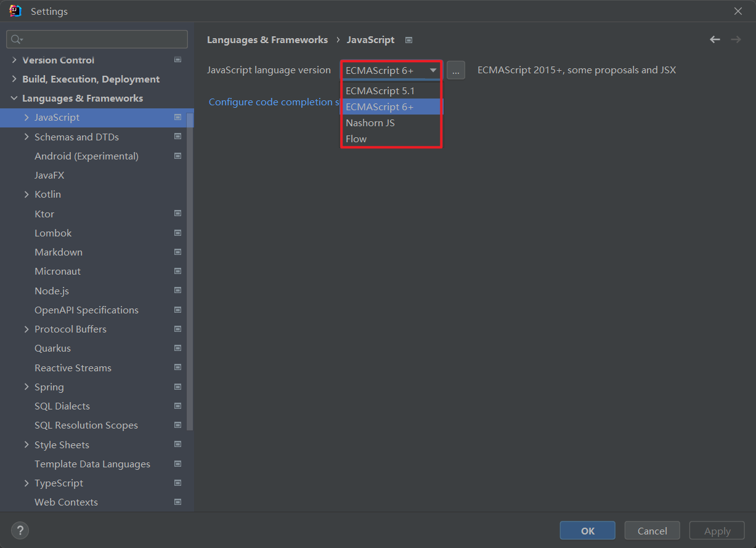This screenshot has width=756, height=548.
Task: Click project settings icon beside Web Contexts
Action: tap(177, 502)
